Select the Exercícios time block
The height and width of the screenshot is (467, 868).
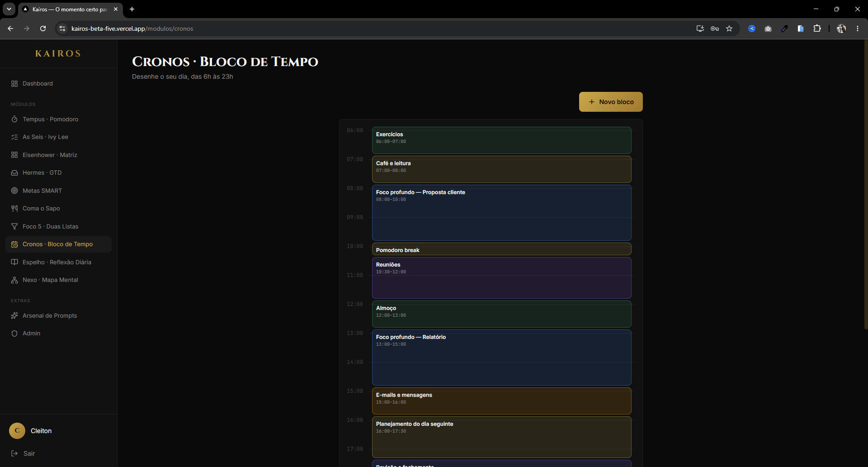pos(501,140)
